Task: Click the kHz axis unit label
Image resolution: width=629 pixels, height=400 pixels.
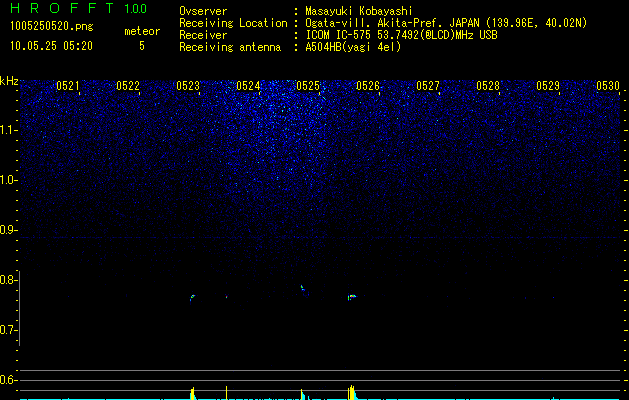Action: 9,81
